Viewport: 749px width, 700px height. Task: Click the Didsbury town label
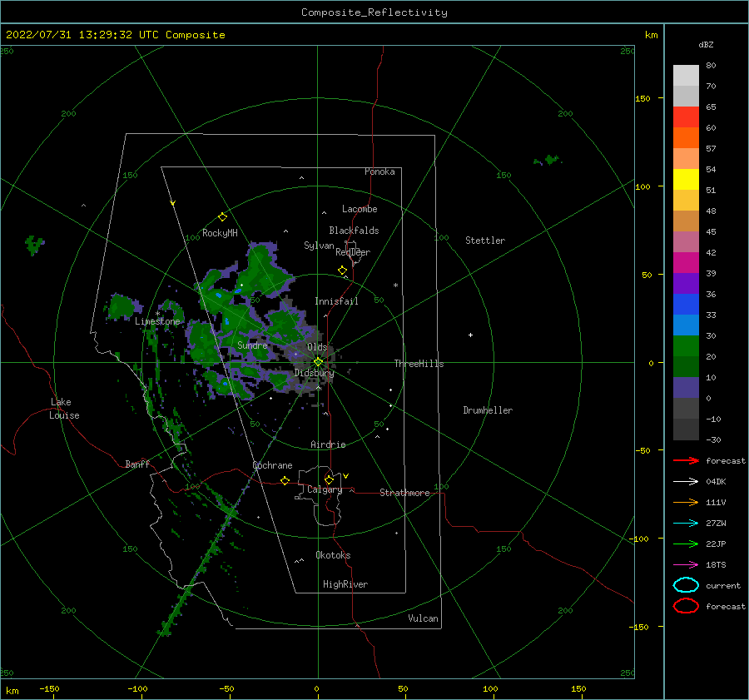315,373
